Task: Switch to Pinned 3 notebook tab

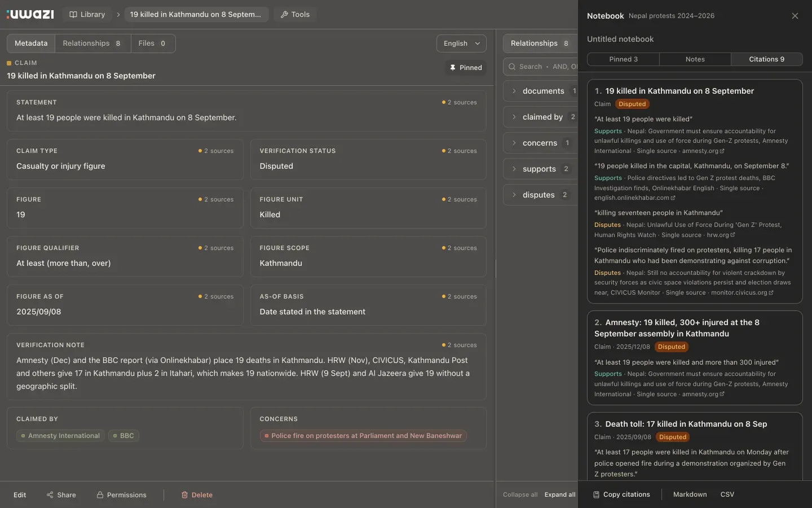Action: point(623,59)
